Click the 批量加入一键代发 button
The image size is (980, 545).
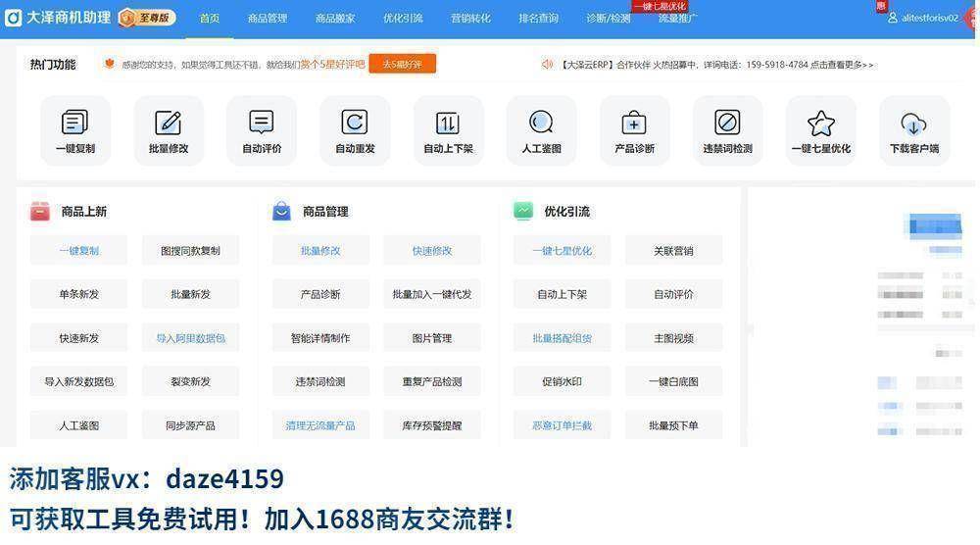[432, 294]
